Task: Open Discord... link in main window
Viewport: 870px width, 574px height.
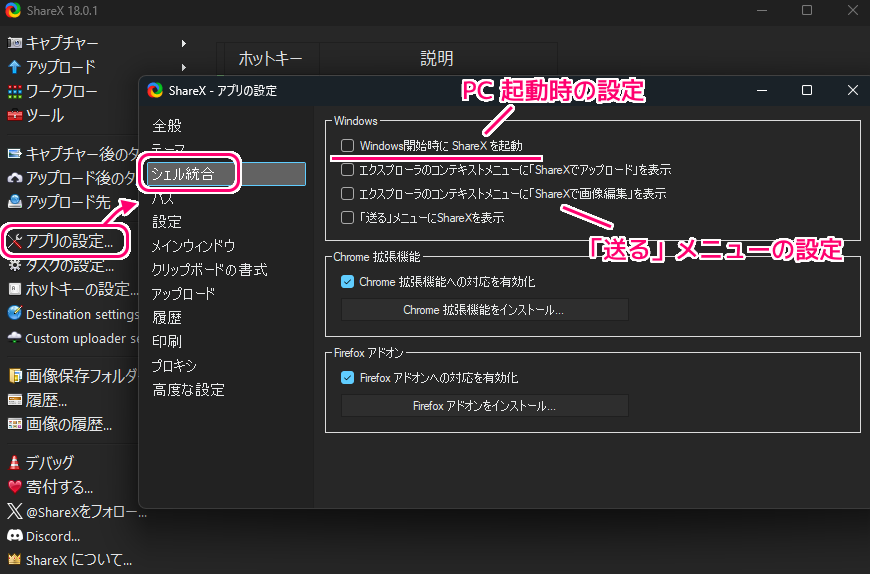Action: pyautogui.click(x=53, y=536)
